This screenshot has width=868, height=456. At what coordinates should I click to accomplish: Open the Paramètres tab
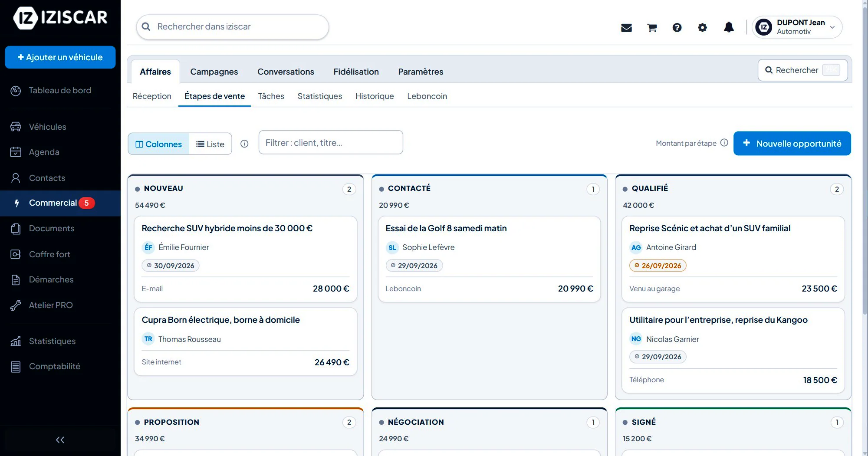tap(421, 72)
